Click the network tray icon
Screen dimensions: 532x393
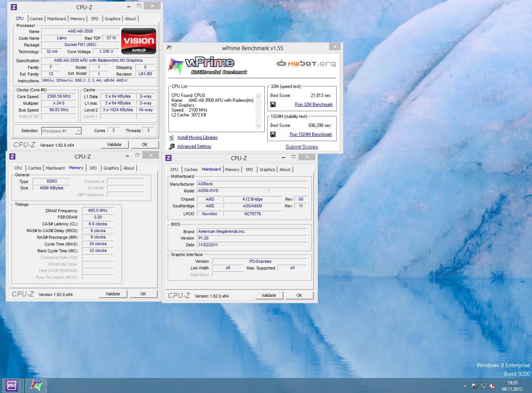(x=483, y=386)
